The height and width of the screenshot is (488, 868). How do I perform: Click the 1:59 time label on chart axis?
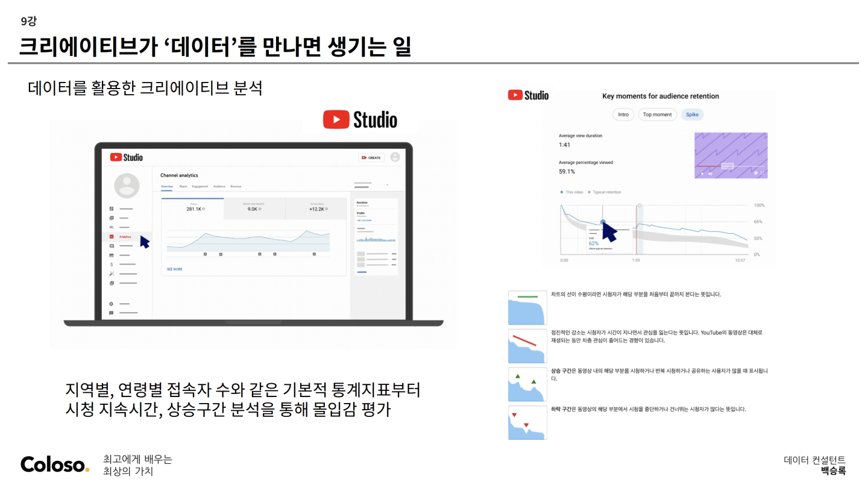click(636, 261)
